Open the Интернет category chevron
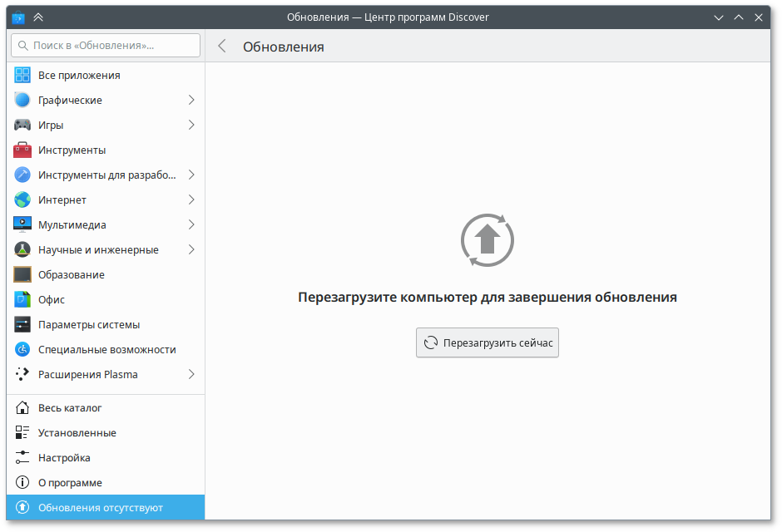This screenshot has width=782, height=532. pyautogui.click(x=192, y=199)
